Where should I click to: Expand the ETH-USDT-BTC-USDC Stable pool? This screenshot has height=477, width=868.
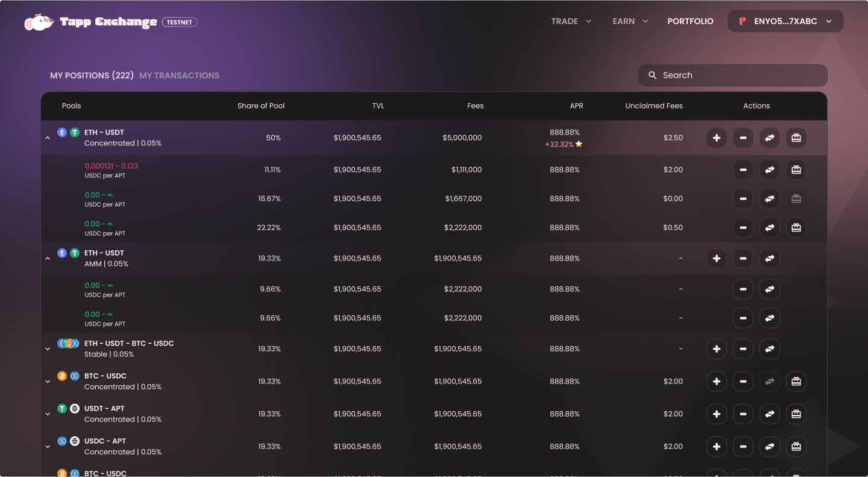pyautogui.click(x=48, y=349)
